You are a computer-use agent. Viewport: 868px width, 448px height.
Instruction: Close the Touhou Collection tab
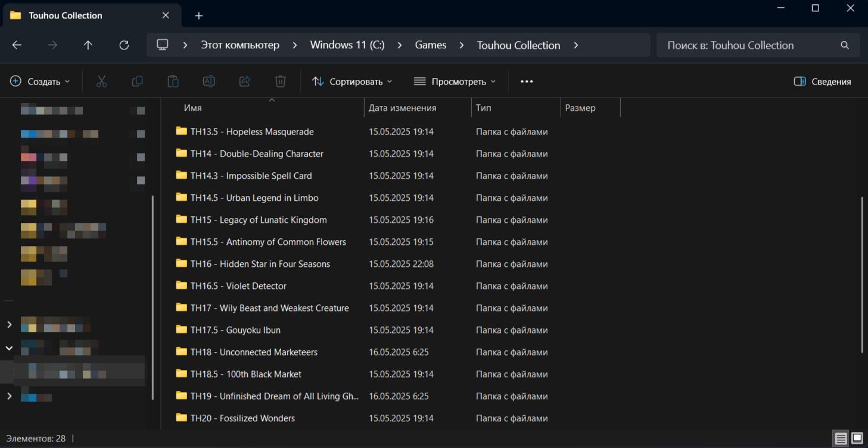point(166,15)
